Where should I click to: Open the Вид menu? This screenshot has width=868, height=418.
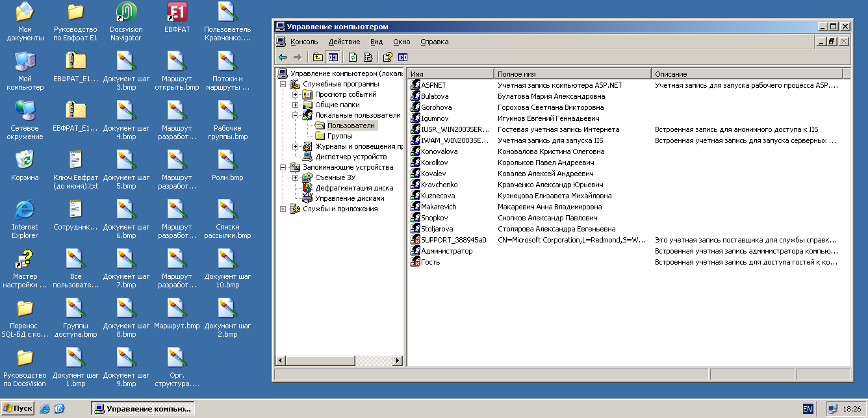coord(377,42)
